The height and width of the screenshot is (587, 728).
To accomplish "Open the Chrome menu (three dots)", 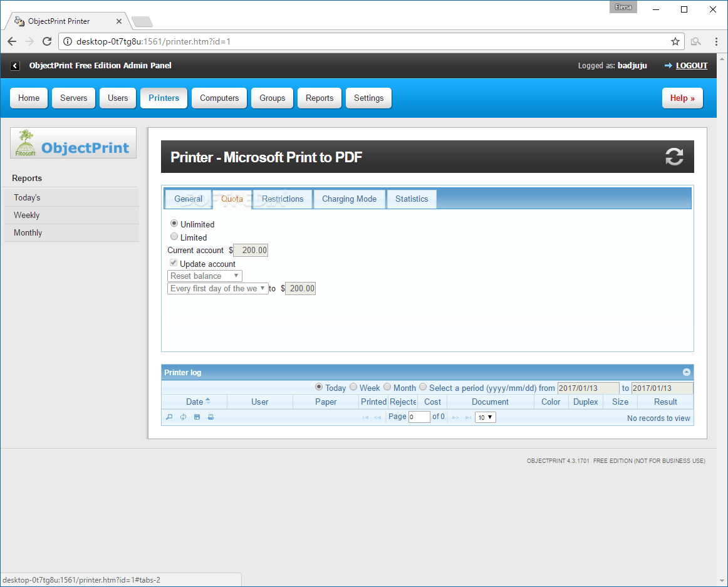I will coord(716,41).
